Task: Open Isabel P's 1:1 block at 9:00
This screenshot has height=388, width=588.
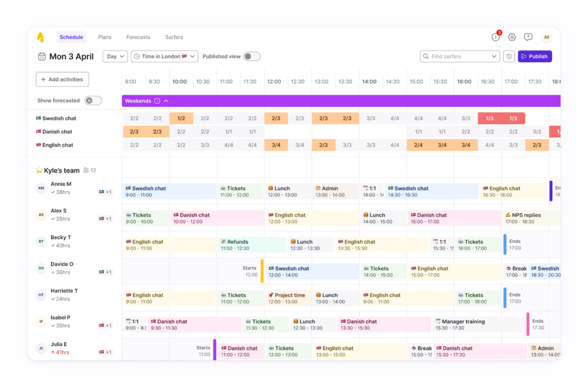Action: (x=135, y=325)
